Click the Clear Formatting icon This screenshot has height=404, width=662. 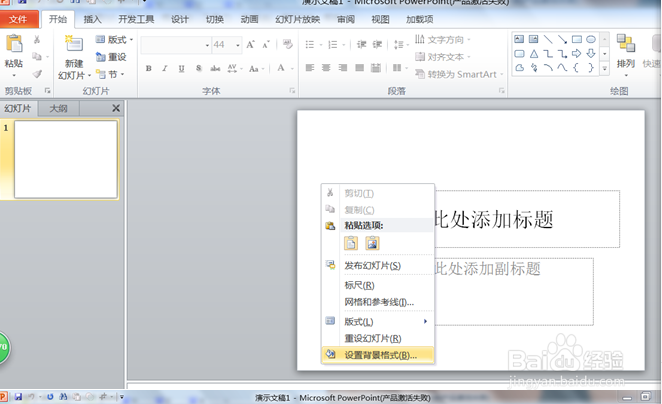point(288,44)
